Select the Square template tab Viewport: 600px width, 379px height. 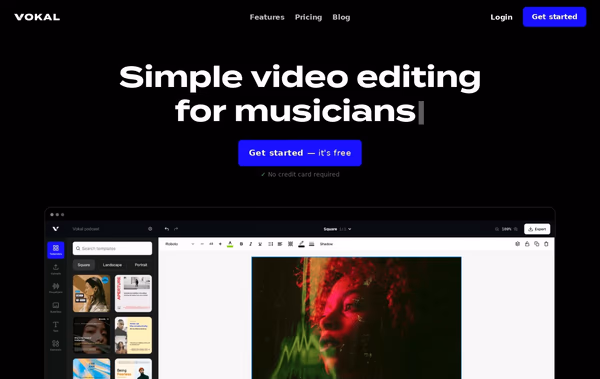(x=84, y=265)
